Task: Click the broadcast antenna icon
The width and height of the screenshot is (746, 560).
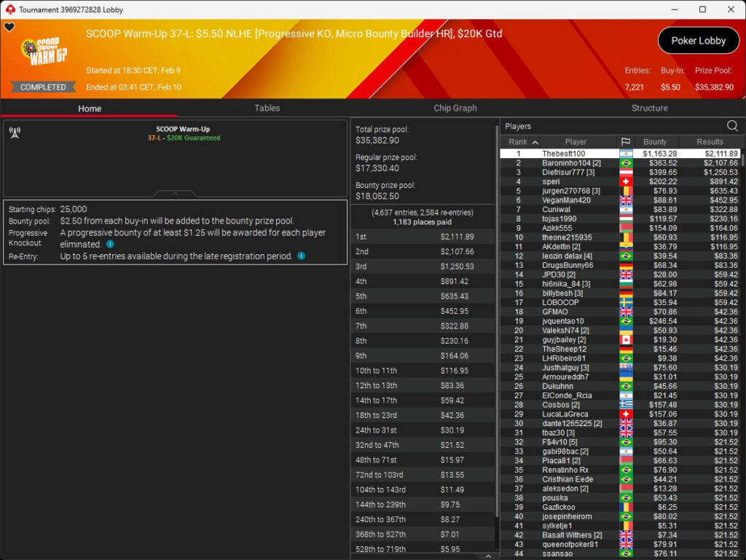Action: [14, 133]
